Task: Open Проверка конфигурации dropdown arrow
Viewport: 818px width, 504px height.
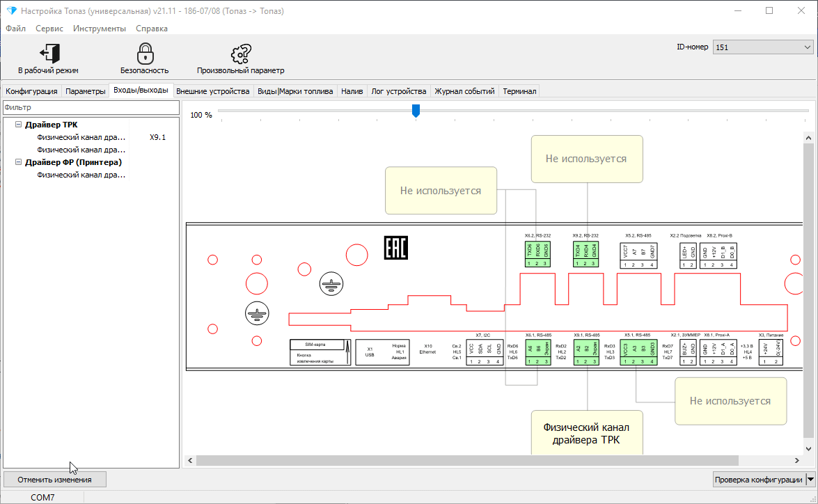Action: coord(811,479)
